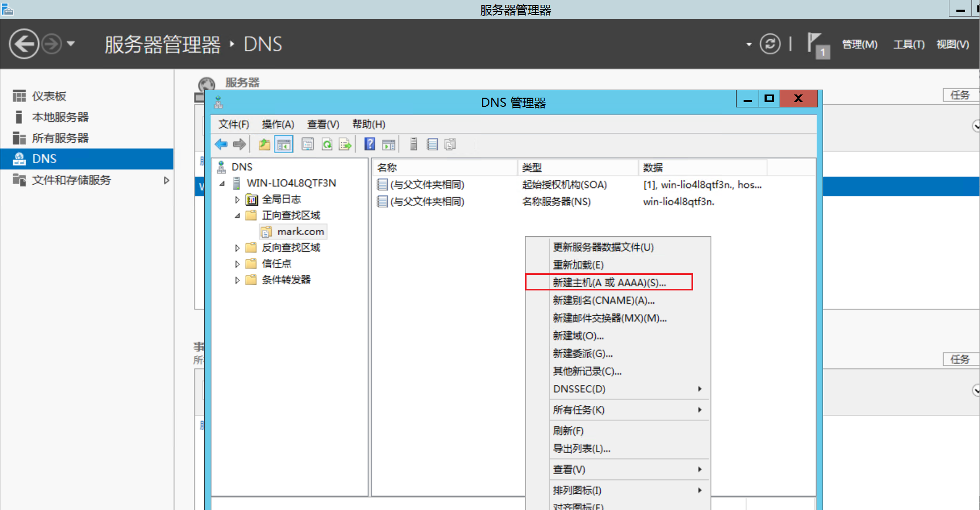Open the Properties toolbar icon

(x=307, y=144)
